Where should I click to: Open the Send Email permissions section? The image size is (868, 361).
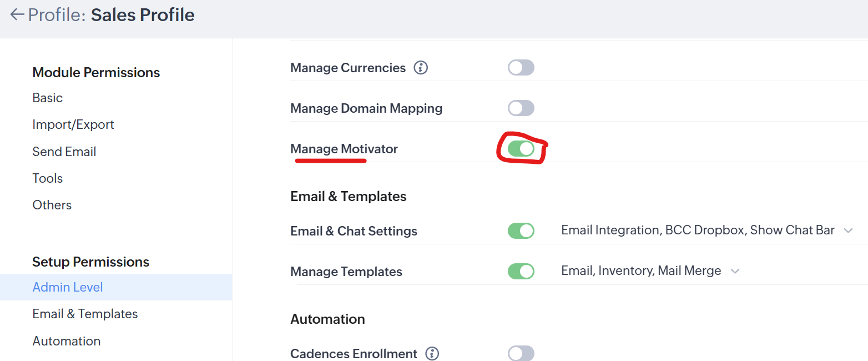tap(64, 152)
